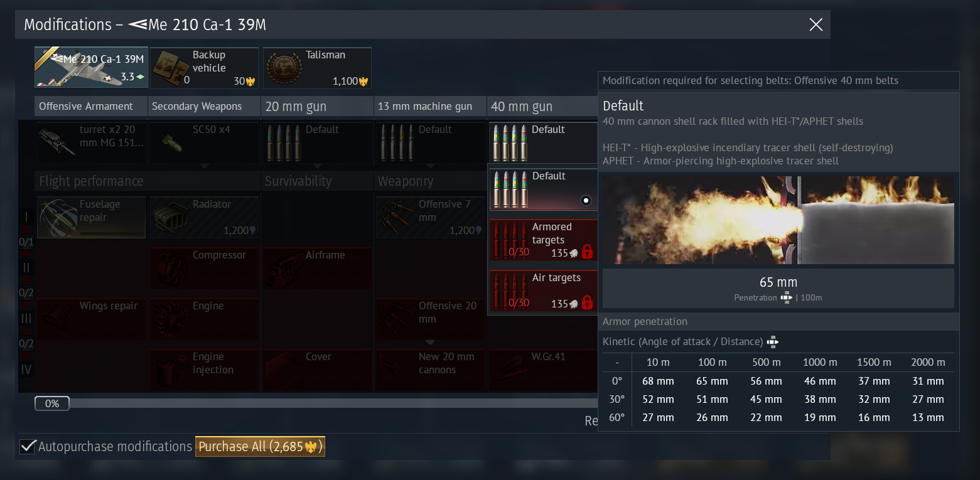Expand the 40 mm gun belt dropdown
The height and width of the screenshot is (480, 980).
click(543, 142)
